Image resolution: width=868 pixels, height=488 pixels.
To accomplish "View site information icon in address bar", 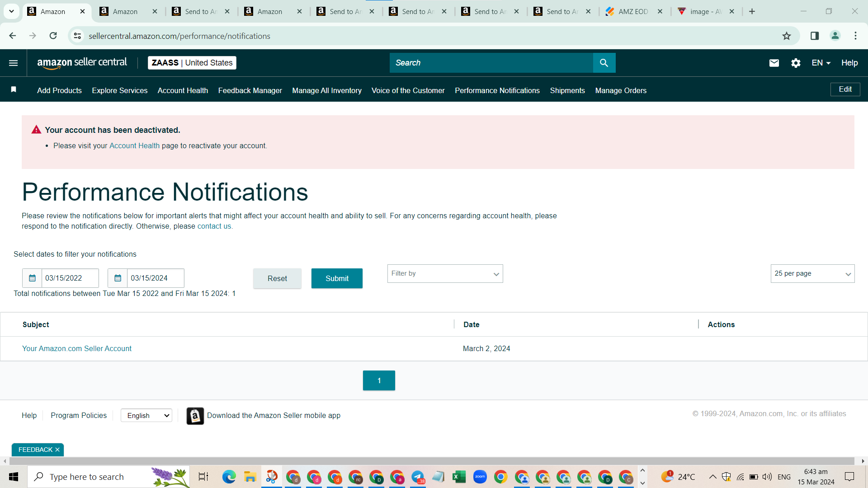I will pyautogui.click(x=78, y=36).
